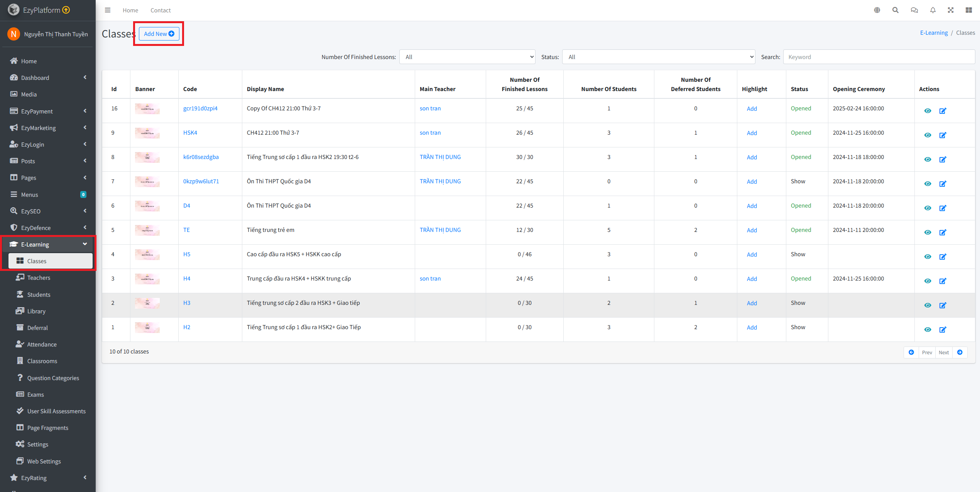Open the language globe icon

[877, 10]
